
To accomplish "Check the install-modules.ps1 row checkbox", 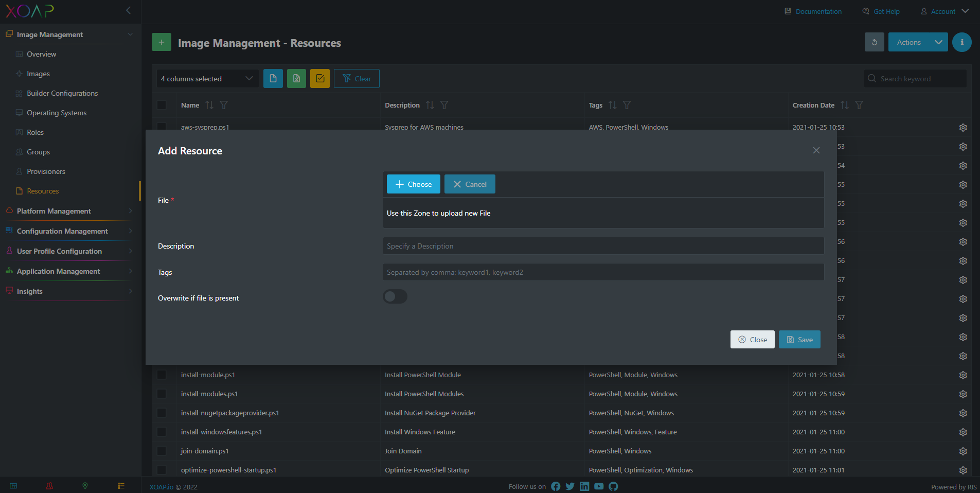I will (162, 394).
